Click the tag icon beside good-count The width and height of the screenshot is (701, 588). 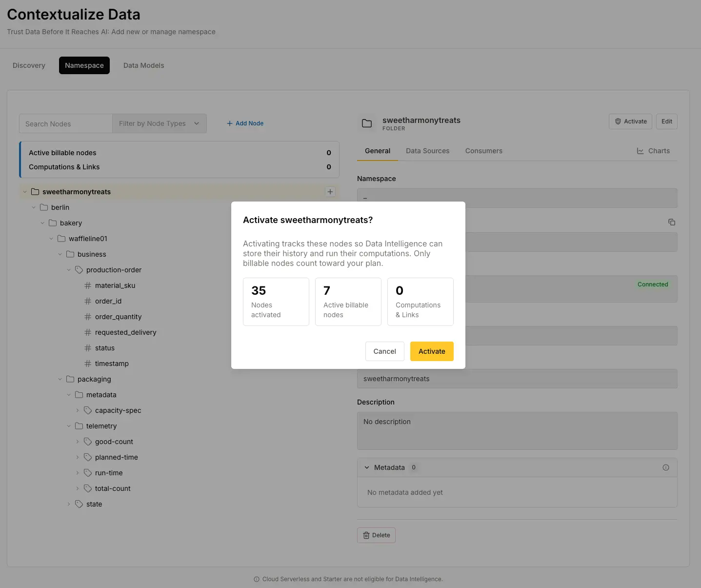click(x=88, y=442)
